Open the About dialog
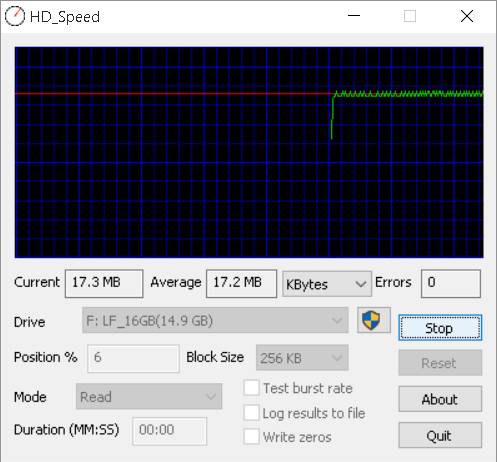 point(440,399)
